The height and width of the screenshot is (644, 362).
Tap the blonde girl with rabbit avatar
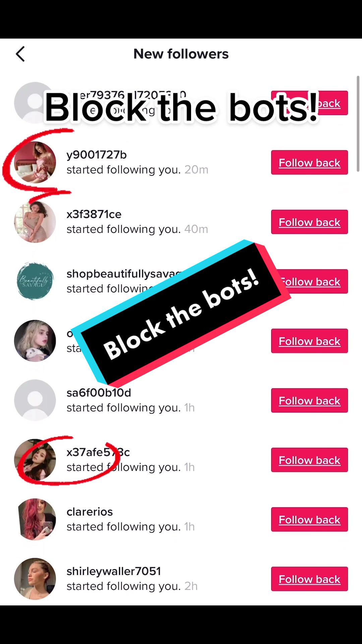(35, 341)
